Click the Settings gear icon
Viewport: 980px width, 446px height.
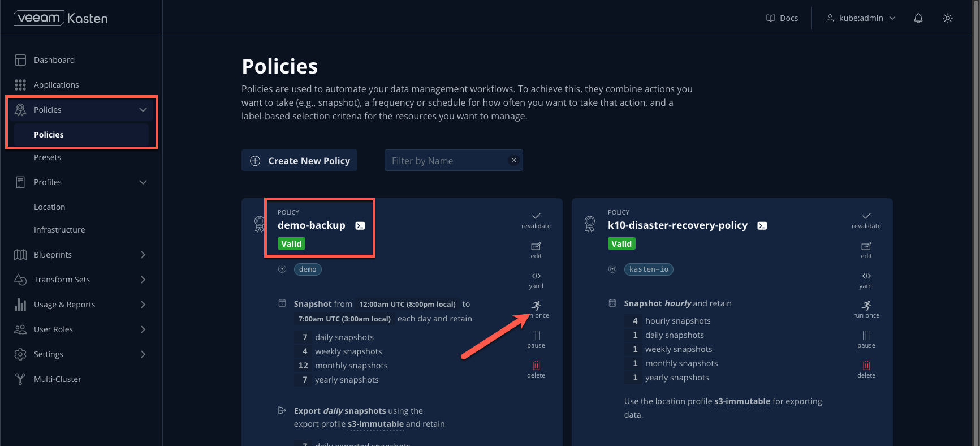[x=20, y=354]
